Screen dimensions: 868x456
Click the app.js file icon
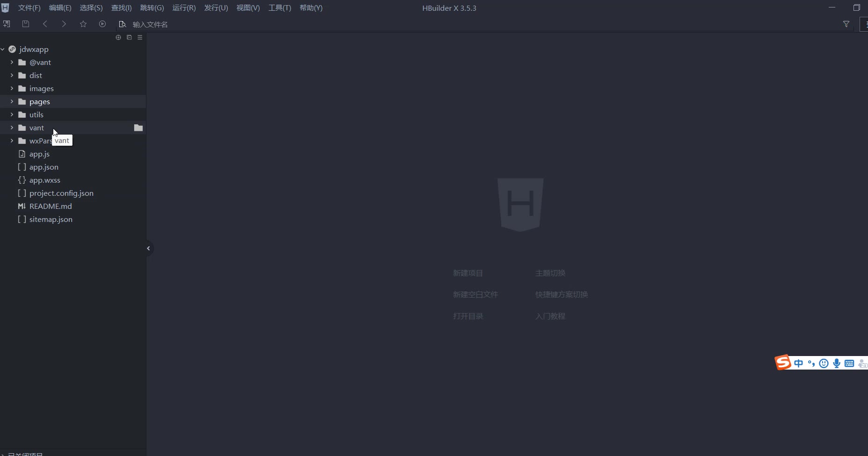click(x=22, y=154)
